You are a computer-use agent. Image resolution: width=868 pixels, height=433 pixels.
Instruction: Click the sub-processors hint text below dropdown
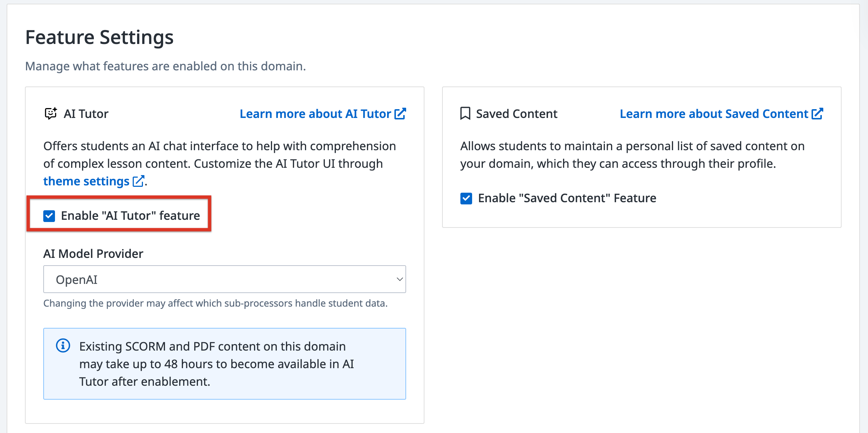coord(216,303)
